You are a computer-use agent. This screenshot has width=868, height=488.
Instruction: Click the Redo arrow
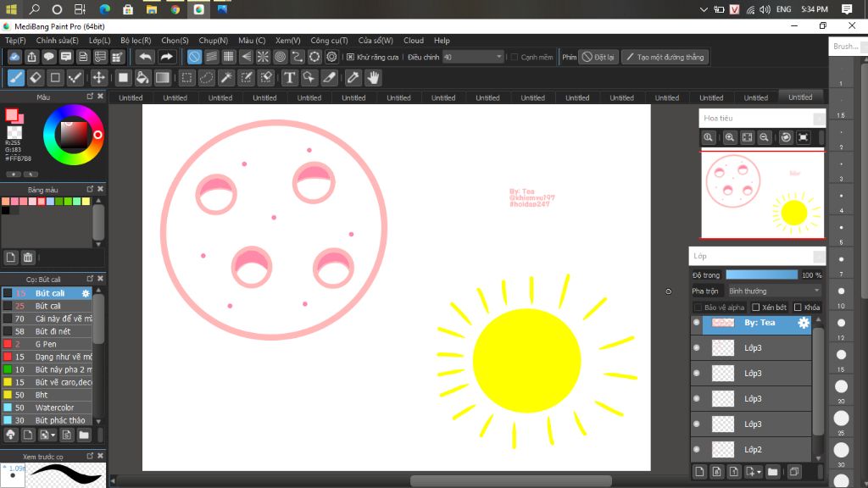pos(166,57)
